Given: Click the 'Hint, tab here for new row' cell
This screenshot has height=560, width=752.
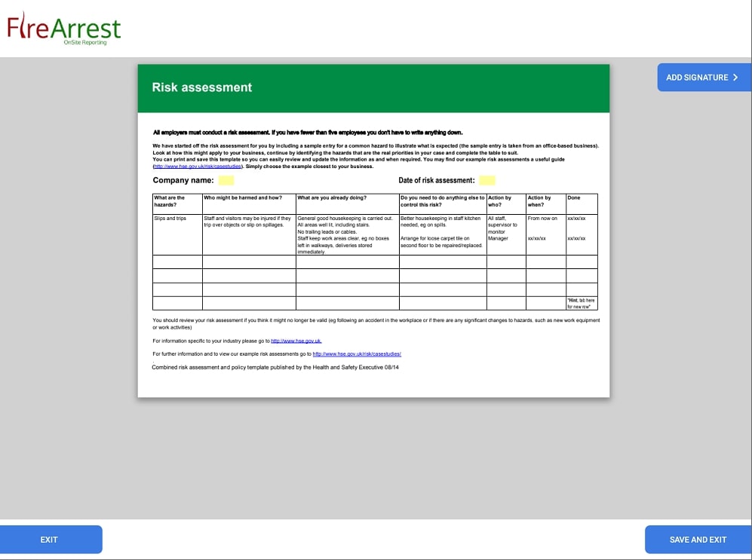Looking at the screenshot, I should 582,303.
